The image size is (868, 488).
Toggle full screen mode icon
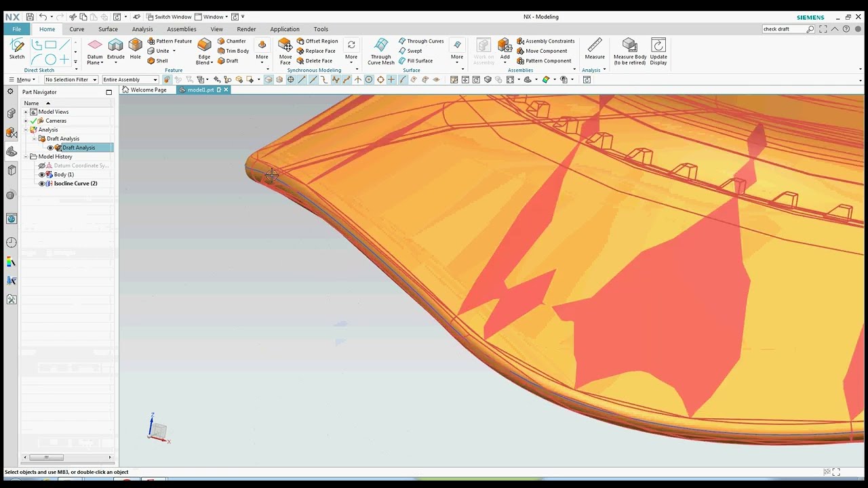pyautogui.click(x=823, y=29)
